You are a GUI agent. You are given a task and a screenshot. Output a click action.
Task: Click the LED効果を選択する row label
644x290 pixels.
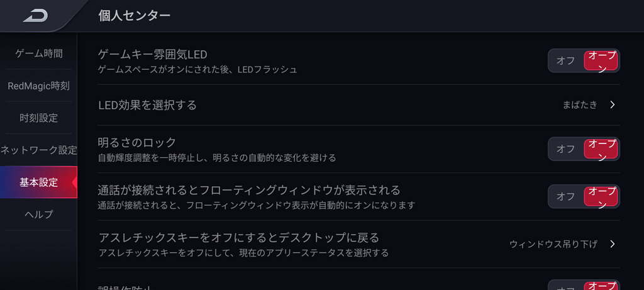click(148, 105)
